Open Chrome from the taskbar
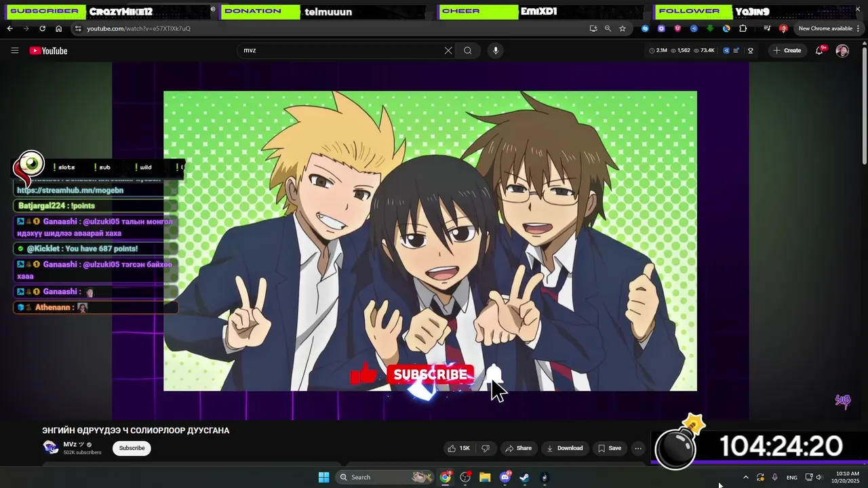Image resolution: width=868 pixels, height=488 pixels. 446,477
